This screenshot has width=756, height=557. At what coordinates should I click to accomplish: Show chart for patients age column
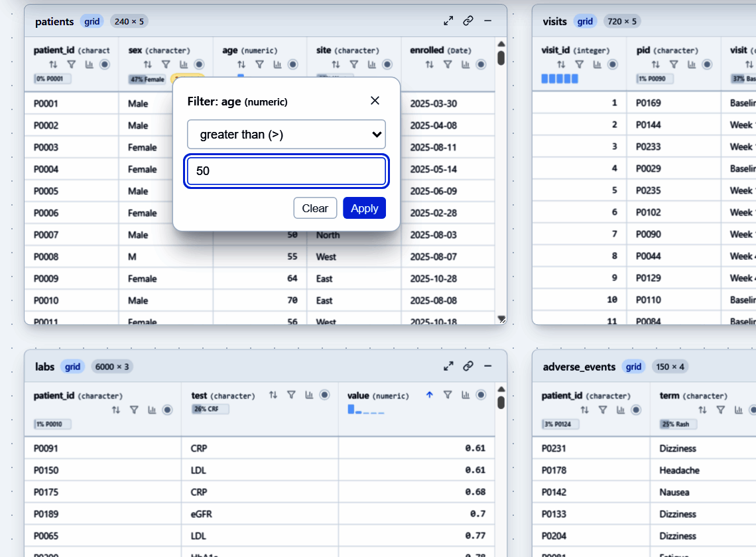pyautogui.click(x=277, y=64)
